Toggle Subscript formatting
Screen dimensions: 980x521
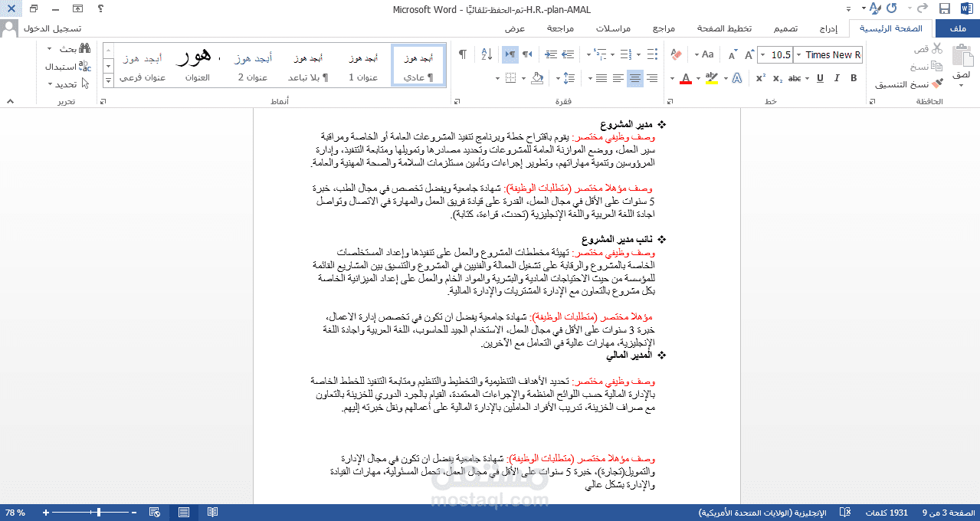(x=778, y=78)
